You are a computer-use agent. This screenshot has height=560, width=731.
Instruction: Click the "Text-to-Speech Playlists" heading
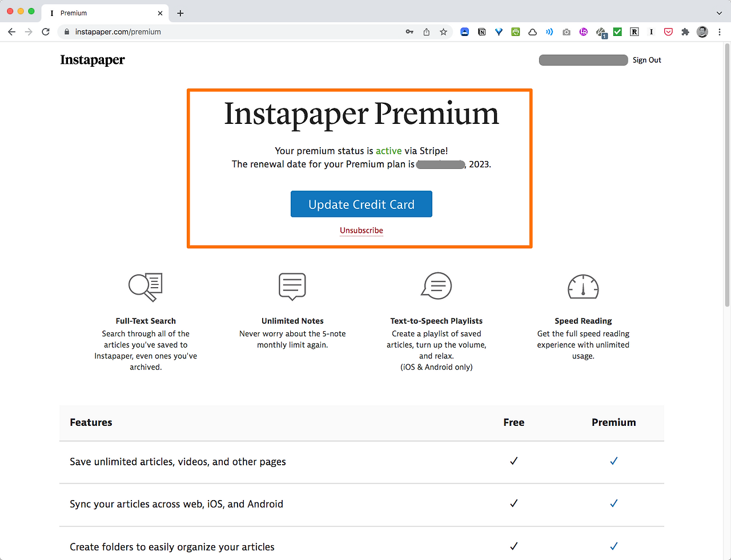pyautogui.click(x=436, y=321)
